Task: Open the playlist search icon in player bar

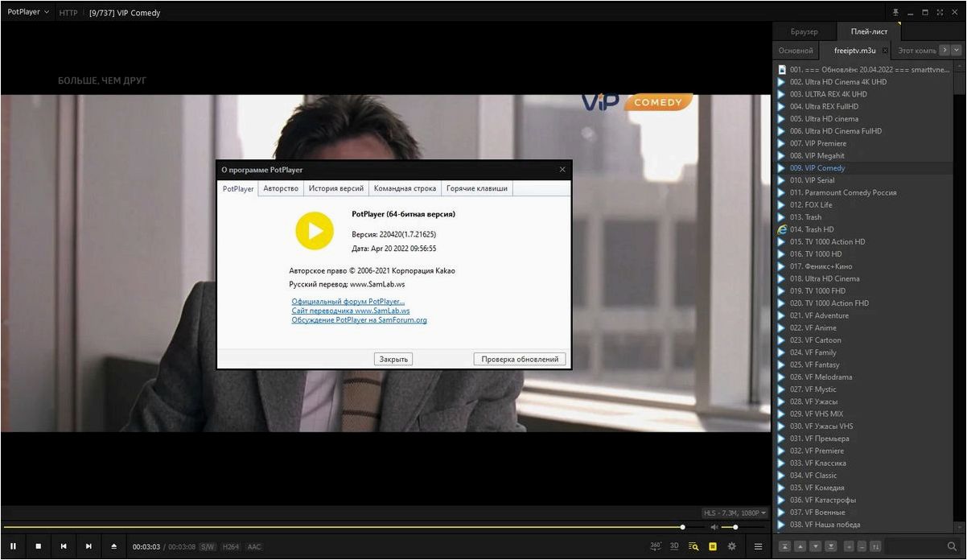Action: (x=693, y=546)
